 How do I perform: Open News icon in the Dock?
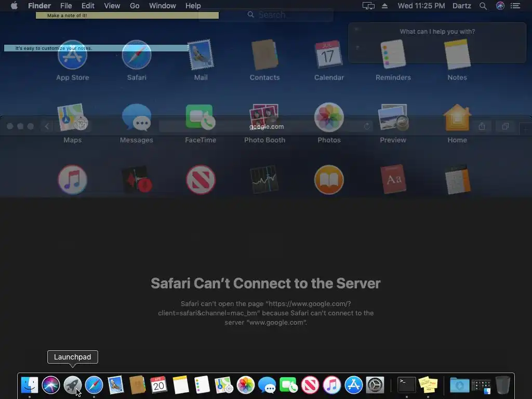[310, 385]
